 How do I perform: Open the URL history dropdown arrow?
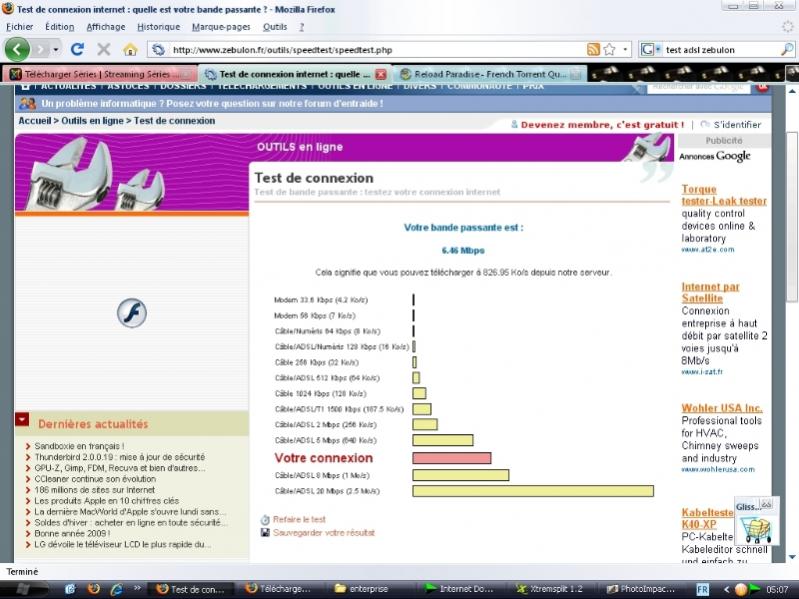pos(626,49)
